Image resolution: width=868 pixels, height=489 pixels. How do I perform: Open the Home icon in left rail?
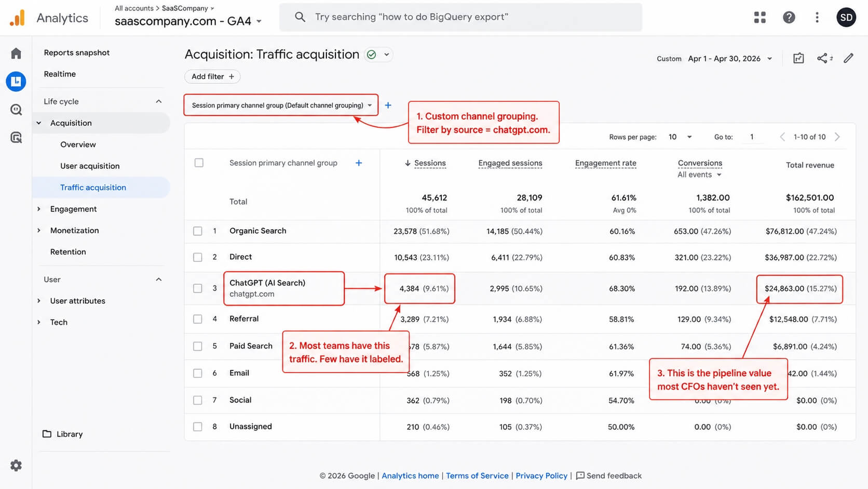(16, 54)
